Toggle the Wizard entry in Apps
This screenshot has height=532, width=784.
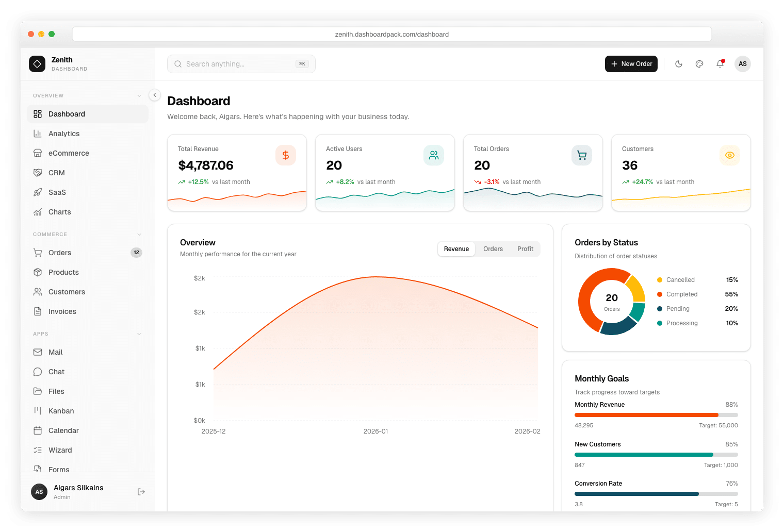tap(60, 450)
